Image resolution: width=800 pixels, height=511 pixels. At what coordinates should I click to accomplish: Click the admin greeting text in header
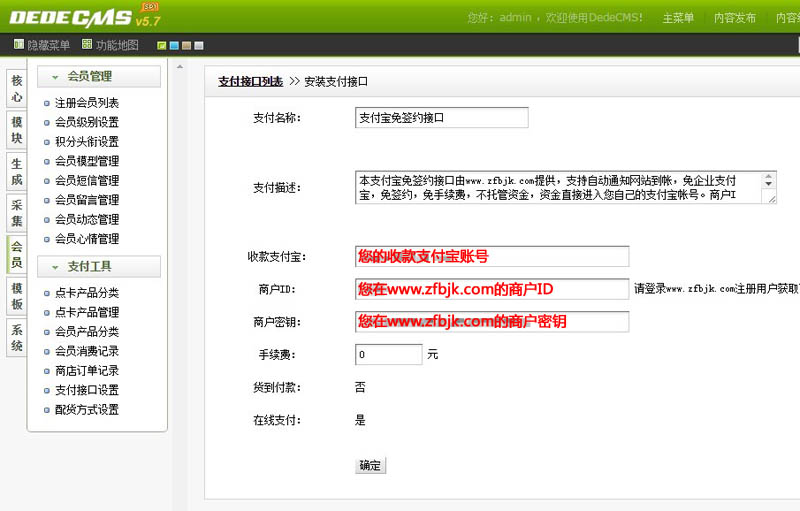[x=555, y=18]
